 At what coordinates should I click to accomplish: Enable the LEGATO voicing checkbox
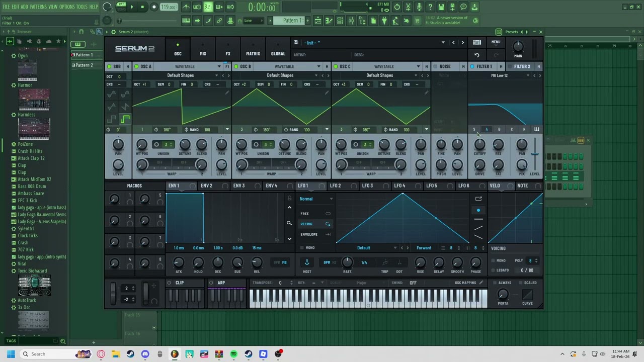click(493, 270)
